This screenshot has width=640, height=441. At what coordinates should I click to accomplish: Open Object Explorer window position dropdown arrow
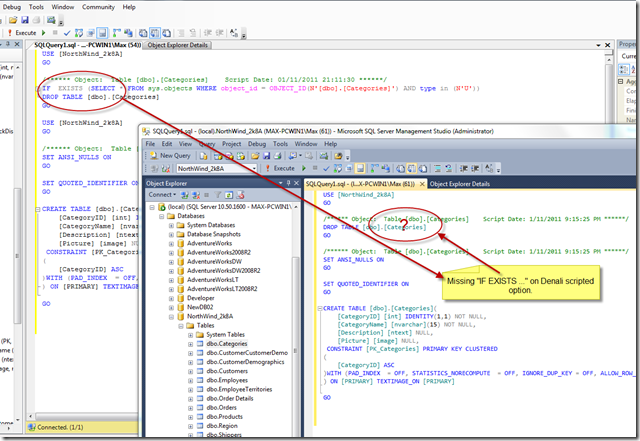click(281, 183)
